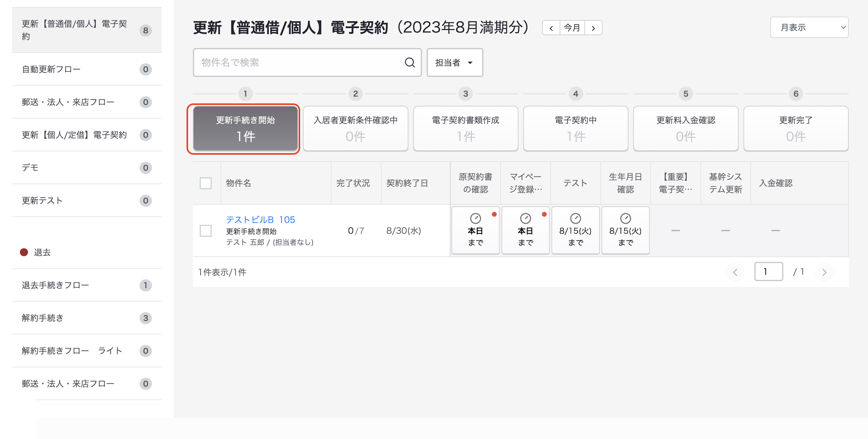Click next page arrow in pagination
Screen dimensions: 868x439
tap(824, 272)
